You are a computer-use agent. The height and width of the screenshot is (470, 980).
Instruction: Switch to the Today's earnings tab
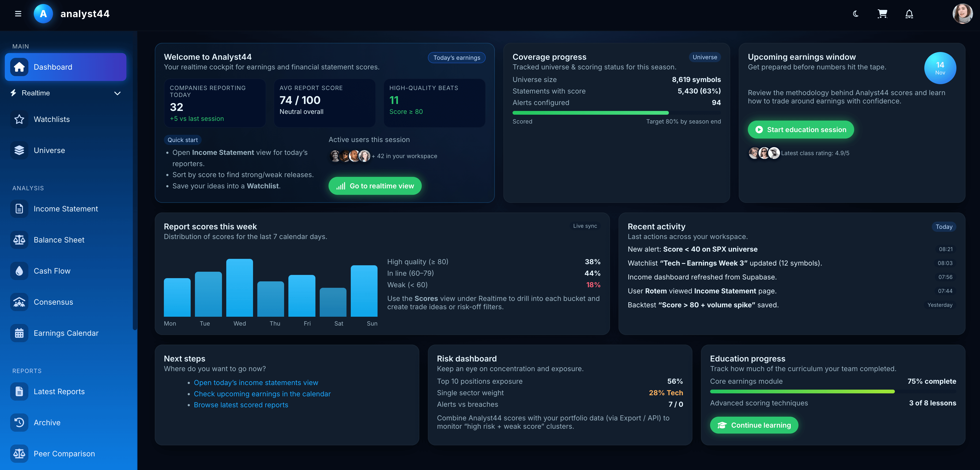click(457, 57)
